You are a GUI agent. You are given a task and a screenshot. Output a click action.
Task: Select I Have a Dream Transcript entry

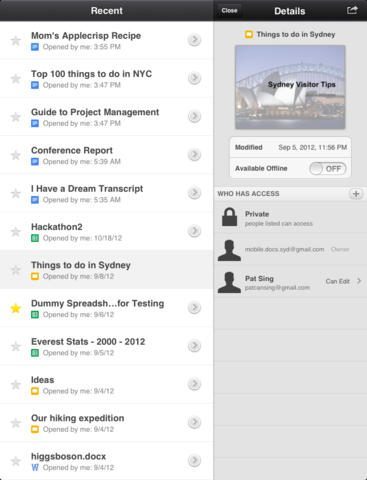[107, 193]
